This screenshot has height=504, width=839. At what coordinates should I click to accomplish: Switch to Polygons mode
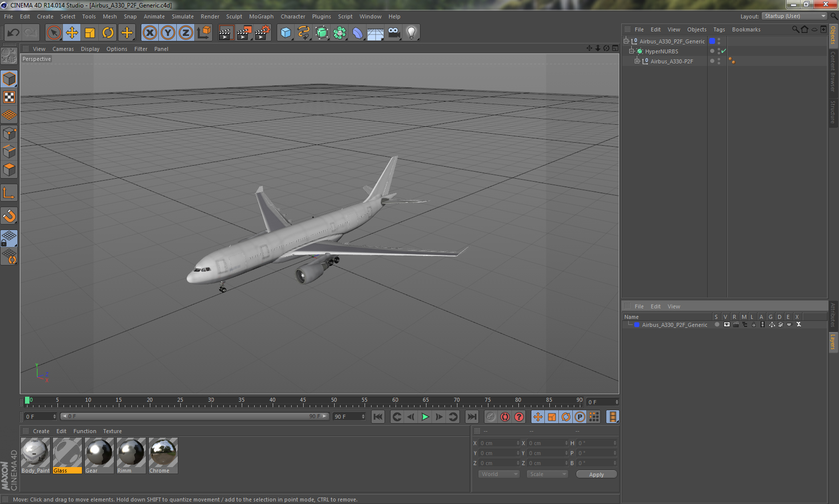[x=9, y=170]
